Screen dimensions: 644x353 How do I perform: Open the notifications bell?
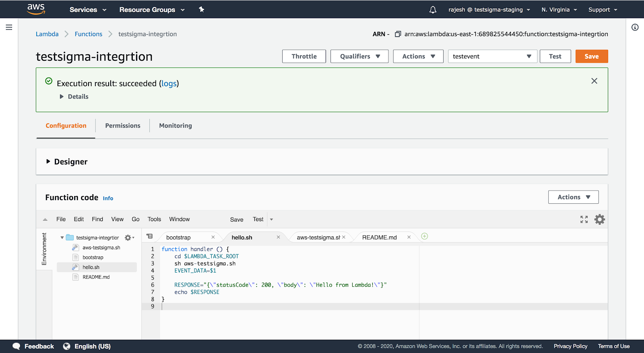click(433, 10)
